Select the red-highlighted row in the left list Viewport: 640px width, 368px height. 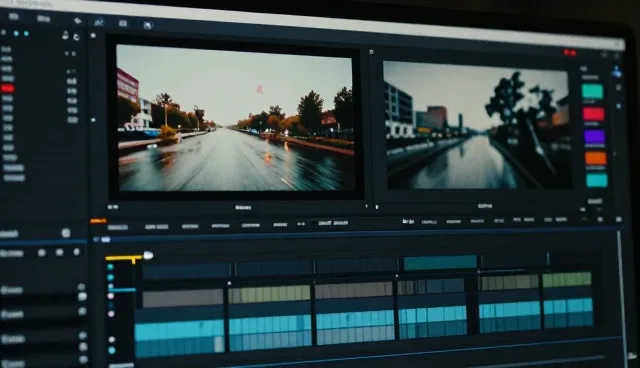[x=7, y=88]
